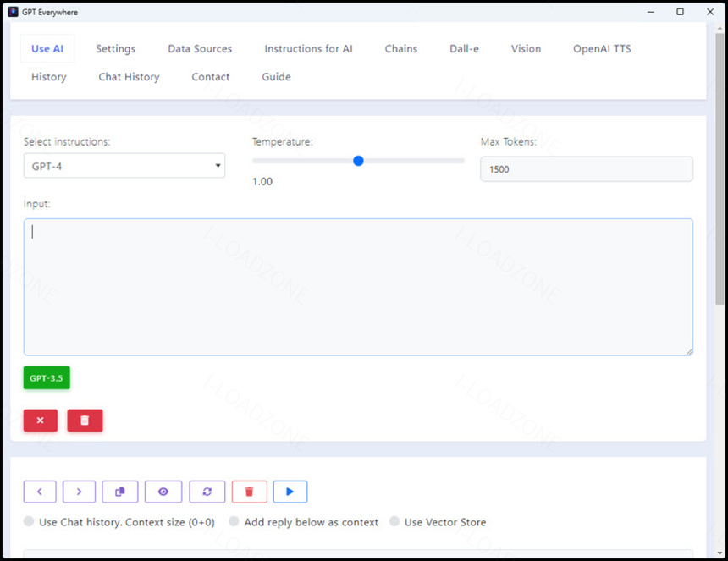Click the Input textarea resize handle

689,352
